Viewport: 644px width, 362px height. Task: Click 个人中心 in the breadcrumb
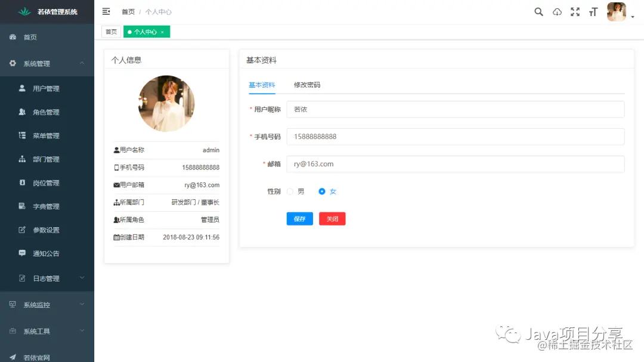(x=158, y=12)
